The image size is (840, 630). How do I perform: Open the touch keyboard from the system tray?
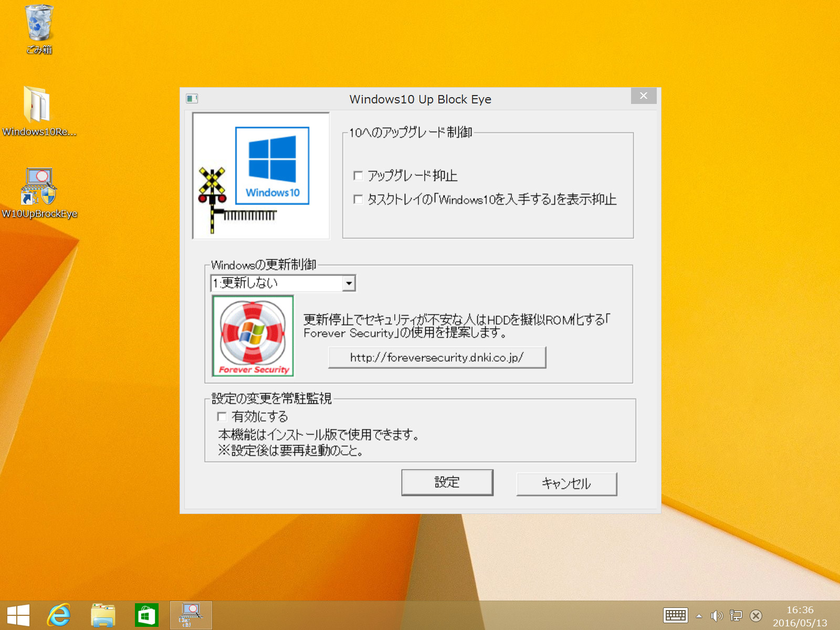pyautogui.click(x=675, y=615)
